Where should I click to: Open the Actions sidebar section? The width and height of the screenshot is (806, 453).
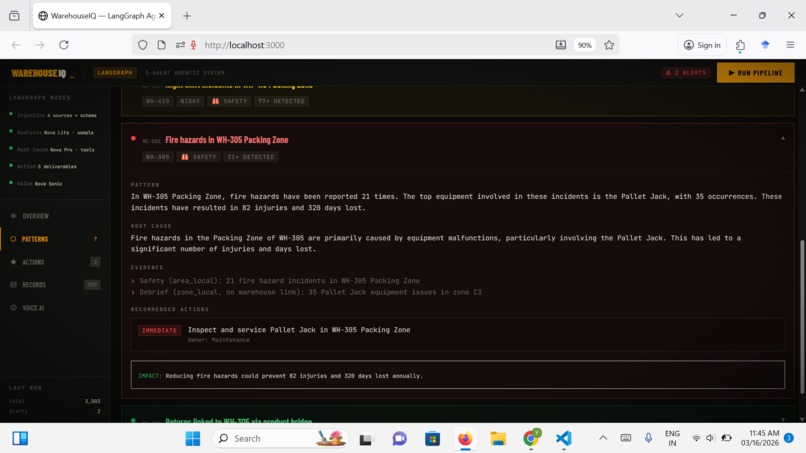point(33,262)
